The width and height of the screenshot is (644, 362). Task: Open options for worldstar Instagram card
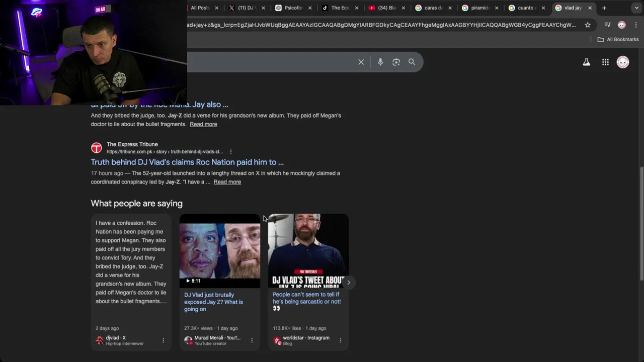point(340,340)
